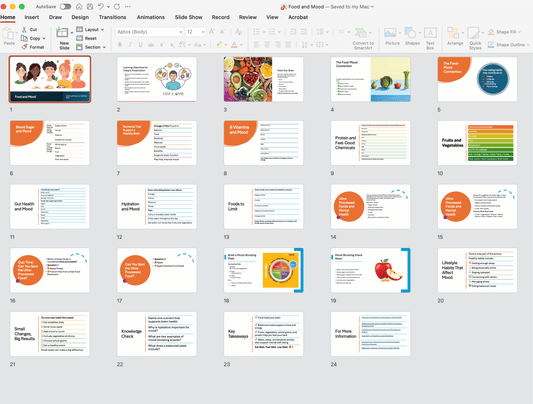
Task: Click the Home icon in the title bar
Action: coord(79,6)
